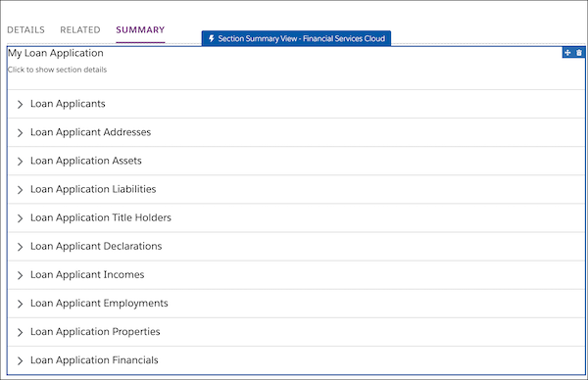Expand Loan Applicant Declarations chevron
The image size is (588, 380).
[20, 247]
